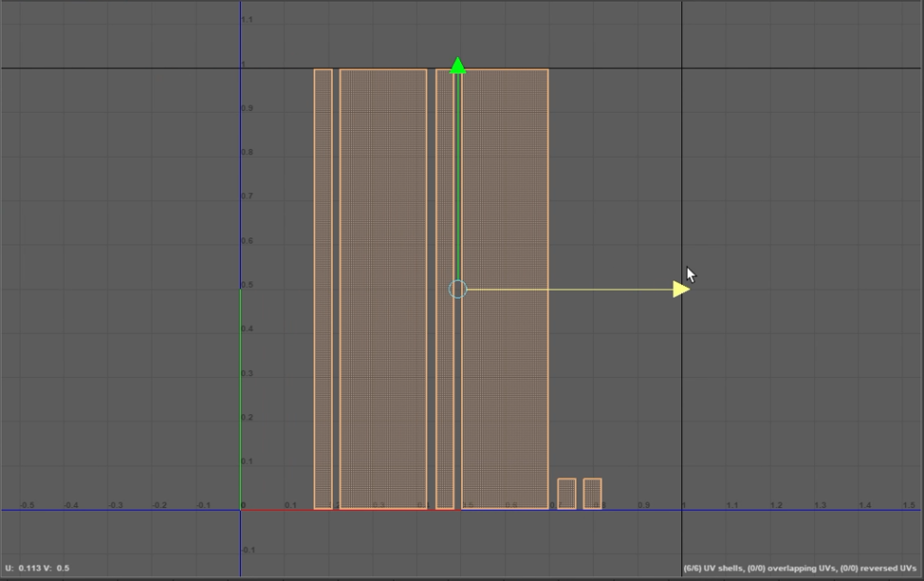Click the -0.1 label below the origin

pos(248,549)
